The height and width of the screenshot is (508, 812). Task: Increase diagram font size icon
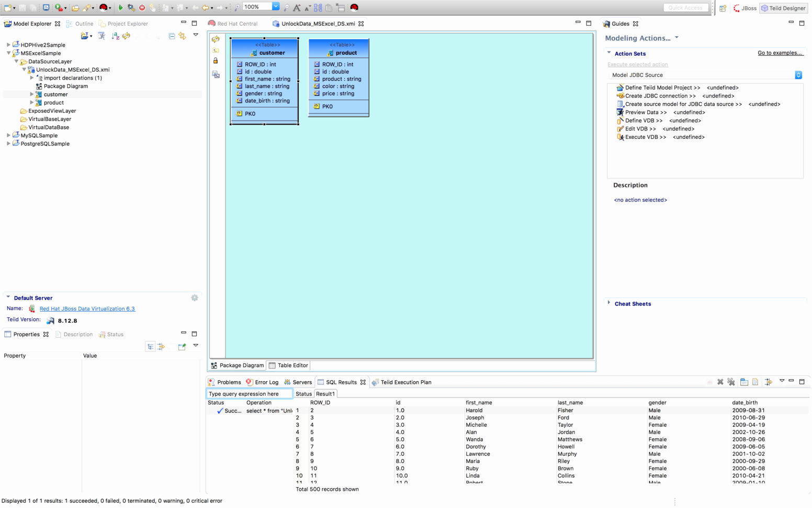pos(297,8)
